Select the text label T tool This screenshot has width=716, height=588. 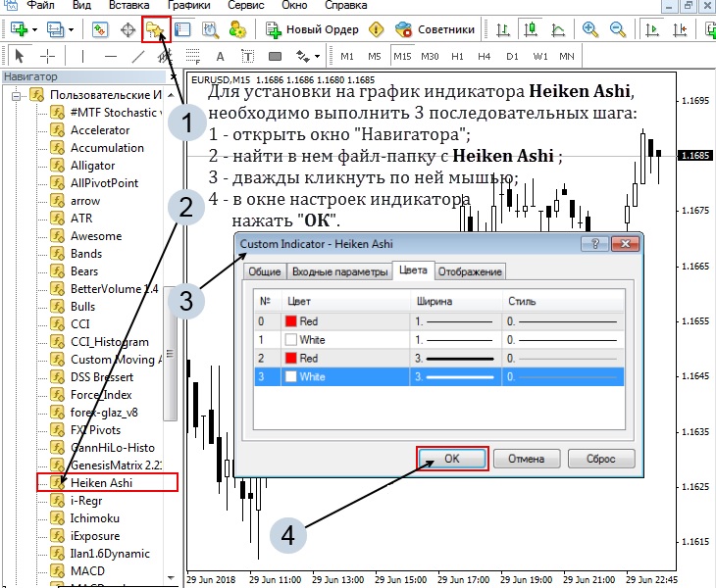247,57
